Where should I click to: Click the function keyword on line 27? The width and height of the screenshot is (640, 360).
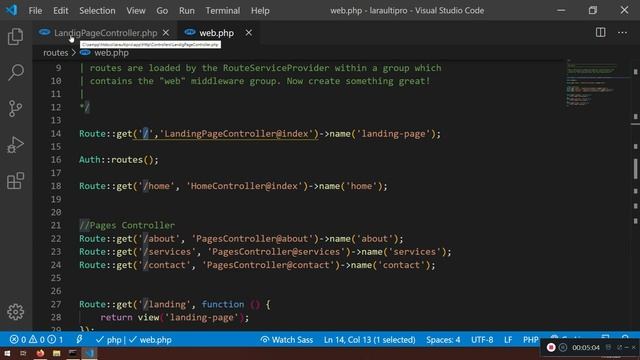pos(222,304)
